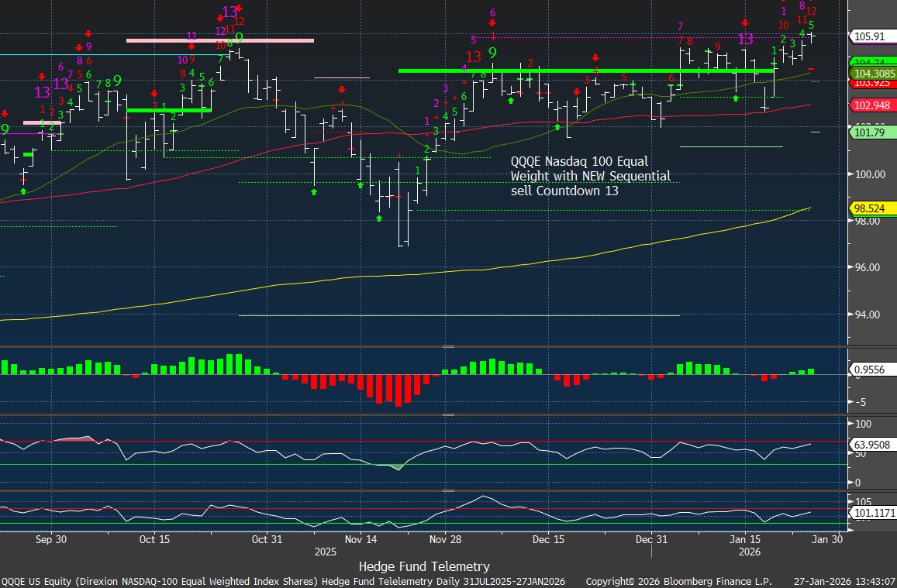897x588 pixels.
Task: Click green up arrow nearest the November low
Action: pyautogui.click(x=379, y=218)
